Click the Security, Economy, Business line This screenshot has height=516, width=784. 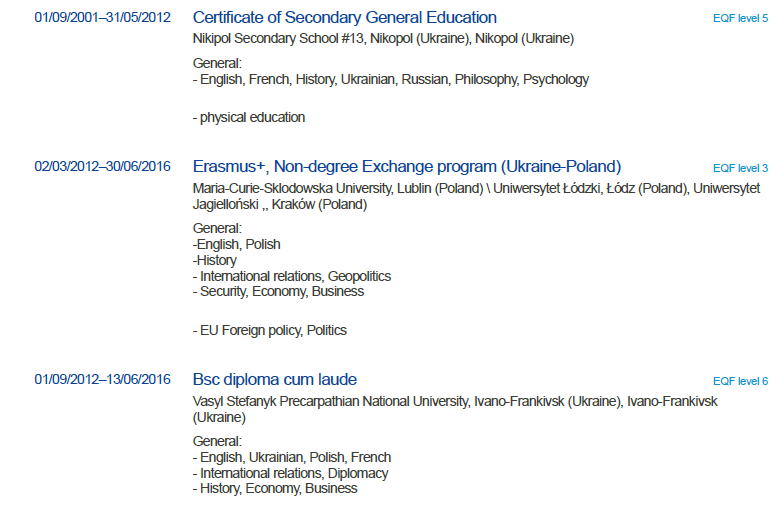(x=279, y=292)
